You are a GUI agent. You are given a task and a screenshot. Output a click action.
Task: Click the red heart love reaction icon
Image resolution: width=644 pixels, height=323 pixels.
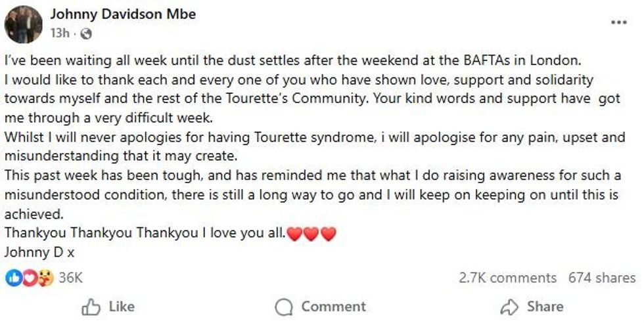point(30,278)
